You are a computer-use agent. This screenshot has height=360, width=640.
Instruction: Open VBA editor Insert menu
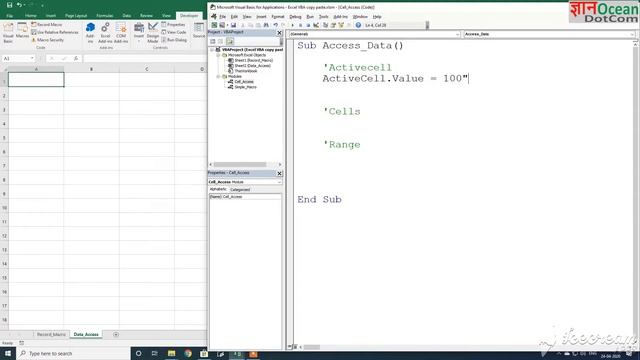point(261,17)
